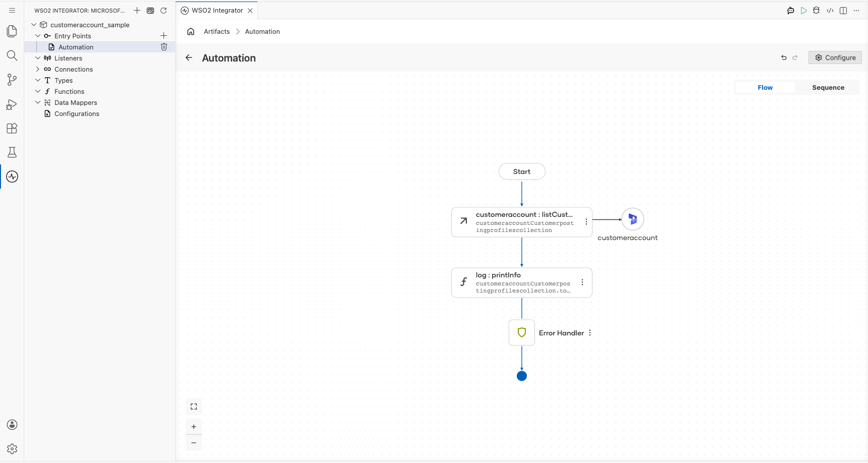Select the Start node
This screenshot has width=868, height=463.
pyautogui.click(x=522, y=171)
